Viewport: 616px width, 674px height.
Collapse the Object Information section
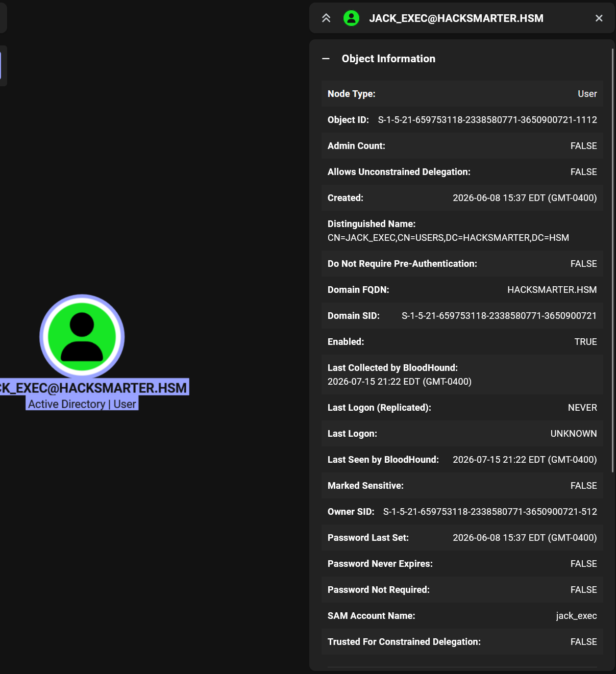point(326,59)
